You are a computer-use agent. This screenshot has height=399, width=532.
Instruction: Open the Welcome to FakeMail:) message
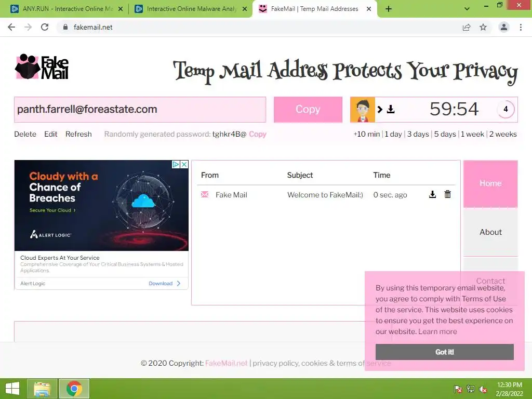click(x=325, y=195)
